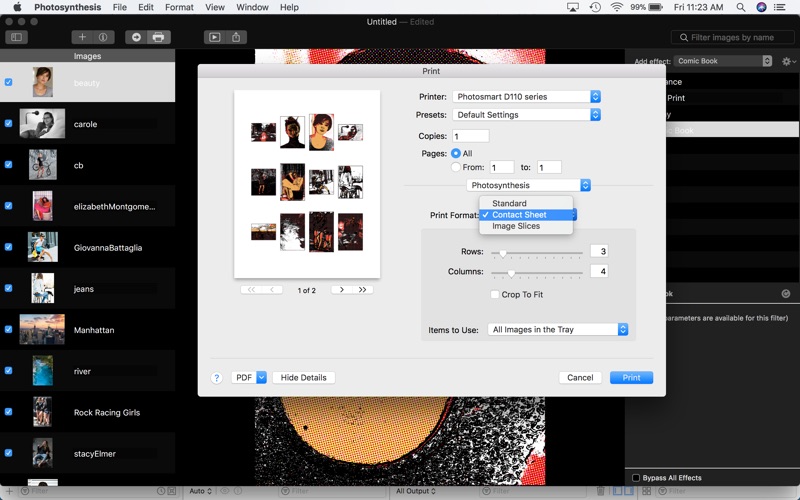Enable the Crop To Fit checkbox
This screenshot has height=500, width=800.
tap(494, 294)
